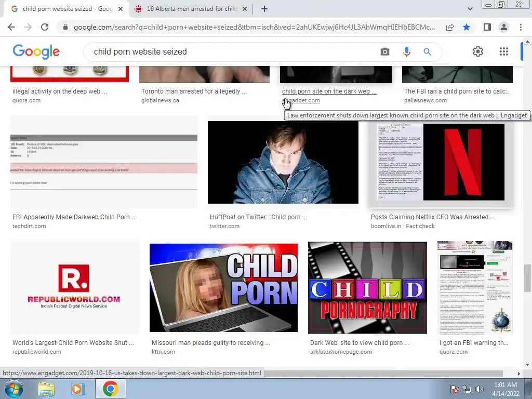Click the horizontal scrollbar right arrow
The image size is (532, 399).
tap(518, 374)
